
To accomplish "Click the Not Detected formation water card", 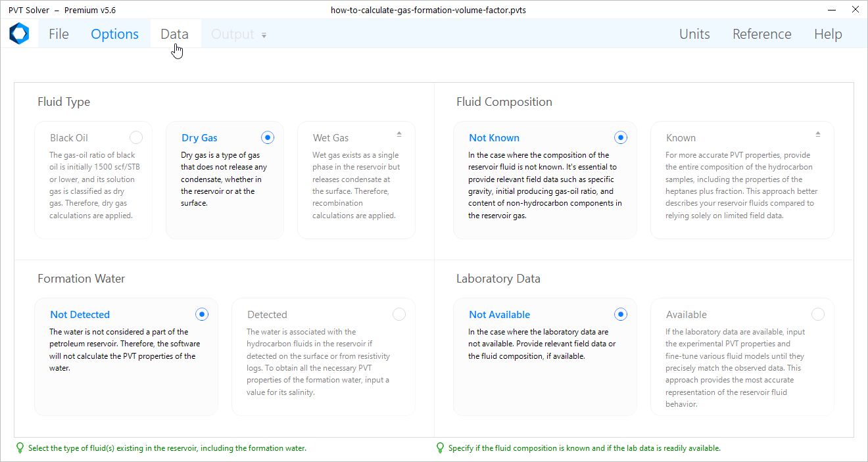I will [126, 356].
